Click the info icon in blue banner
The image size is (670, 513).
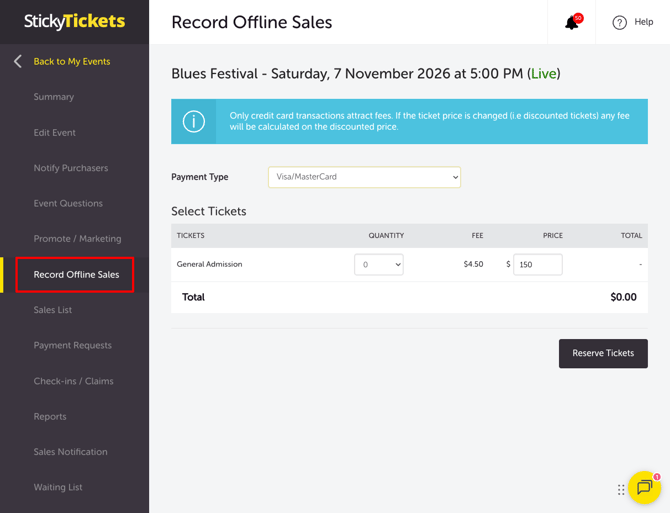point(194,121)
